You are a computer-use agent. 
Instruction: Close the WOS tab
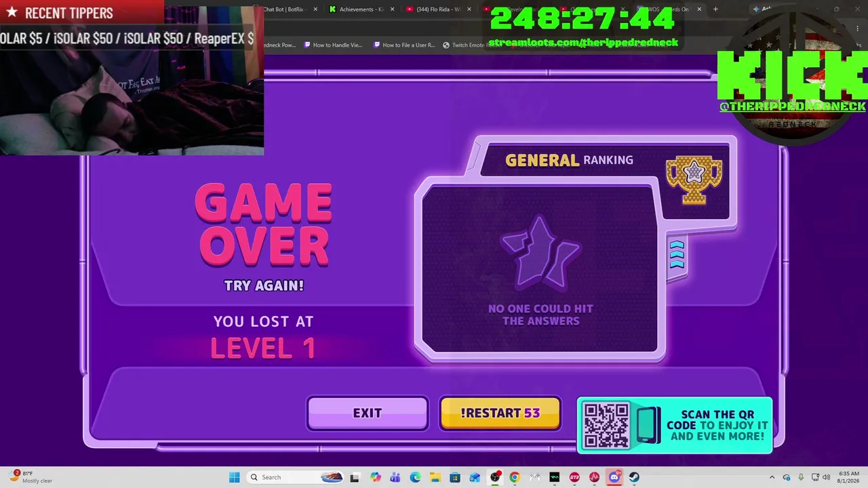(x=698, y=9)
